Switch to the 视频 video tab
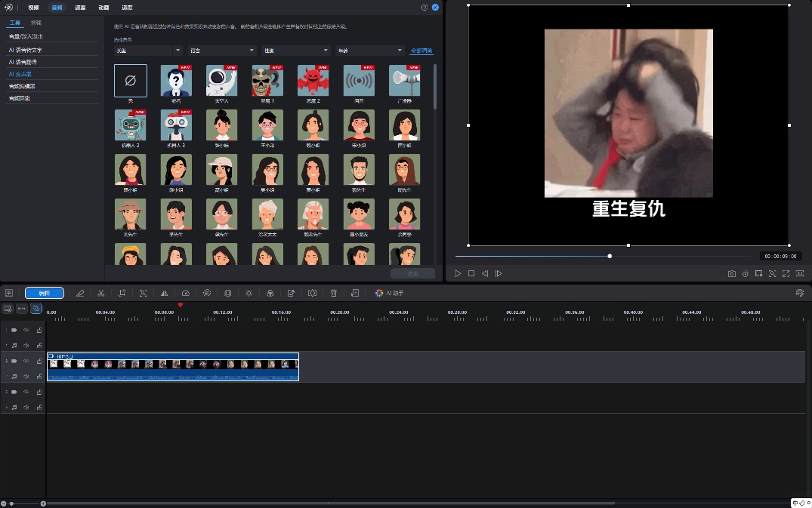 click(34, 8)
